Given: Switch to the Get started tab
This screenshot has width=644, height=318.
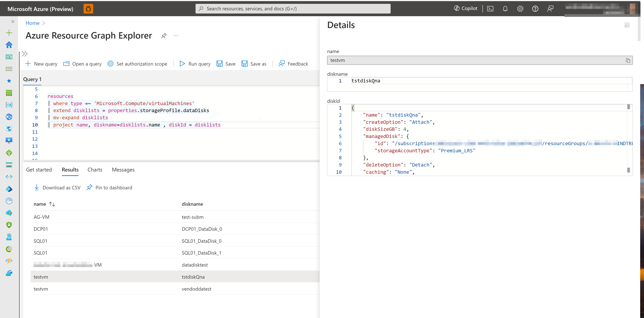Looking at the screenshot, I should pyautogui.click(x=39, y=170).
